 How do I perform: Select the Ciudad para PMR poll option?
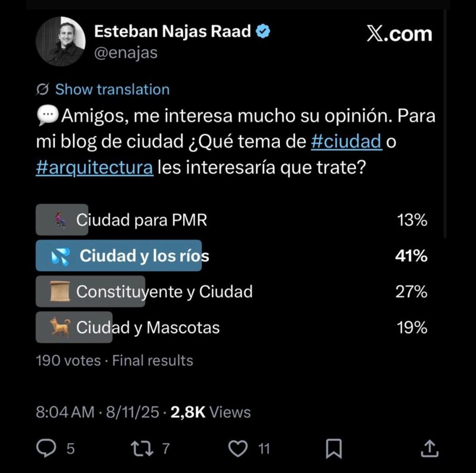tap(141, 220)
